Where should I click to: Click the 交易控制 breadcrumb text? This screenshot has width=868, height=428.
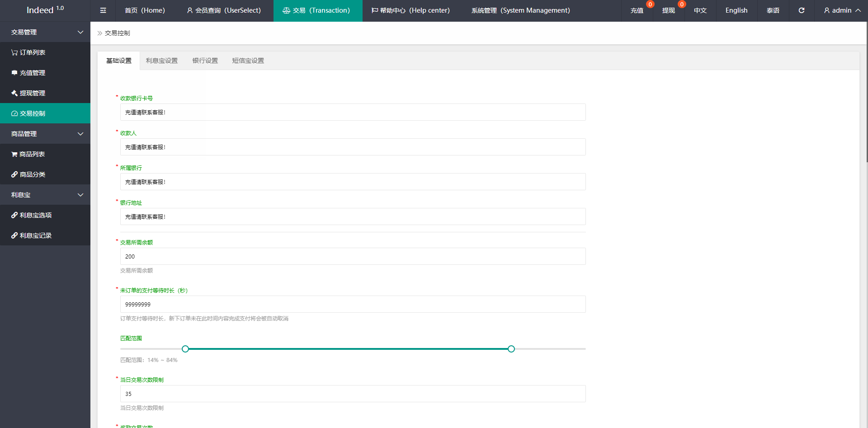(x=118, y=33)
